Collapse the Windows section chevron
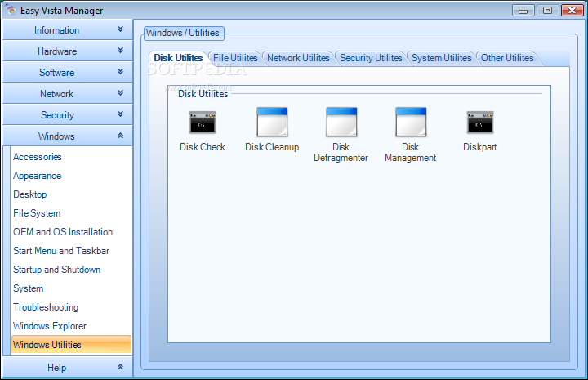The image size is (588, 380). (x=120, y=136)
